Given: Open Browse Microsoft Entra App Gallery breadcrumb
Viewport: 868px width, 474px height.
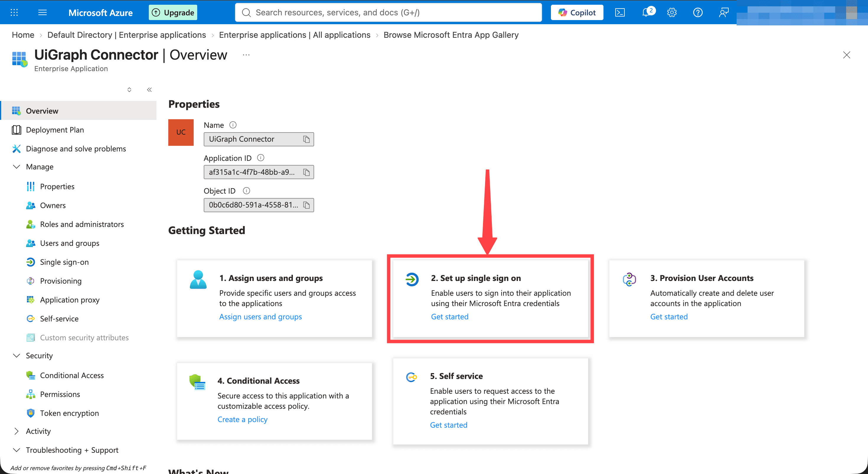Looking at the screenshot, I should tap(451, 35).
